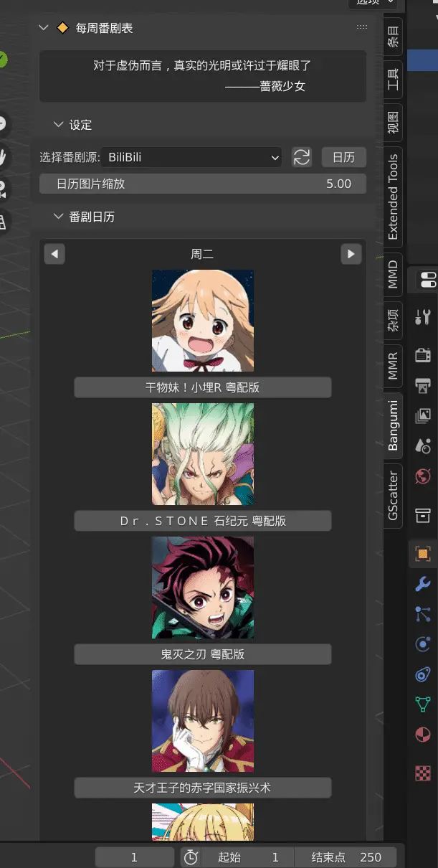
Task: Collapse the 设定 subpanel
Action: [x=59, y=125]
